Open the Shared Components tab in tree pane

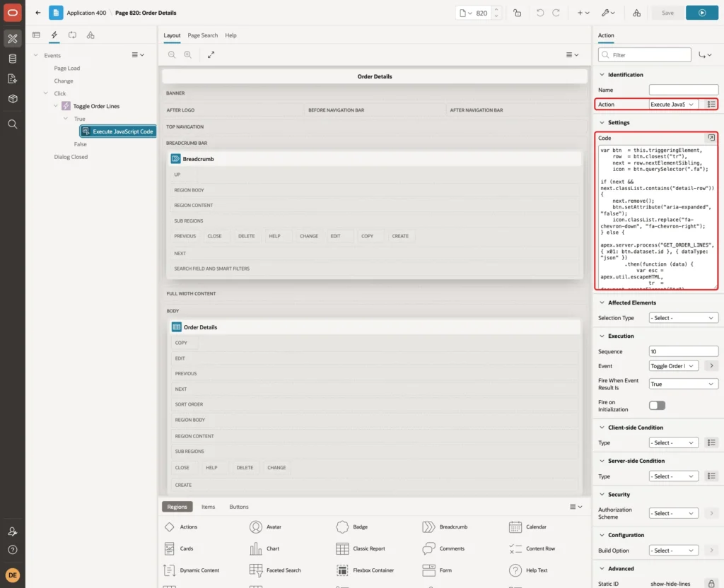[90, 35]
